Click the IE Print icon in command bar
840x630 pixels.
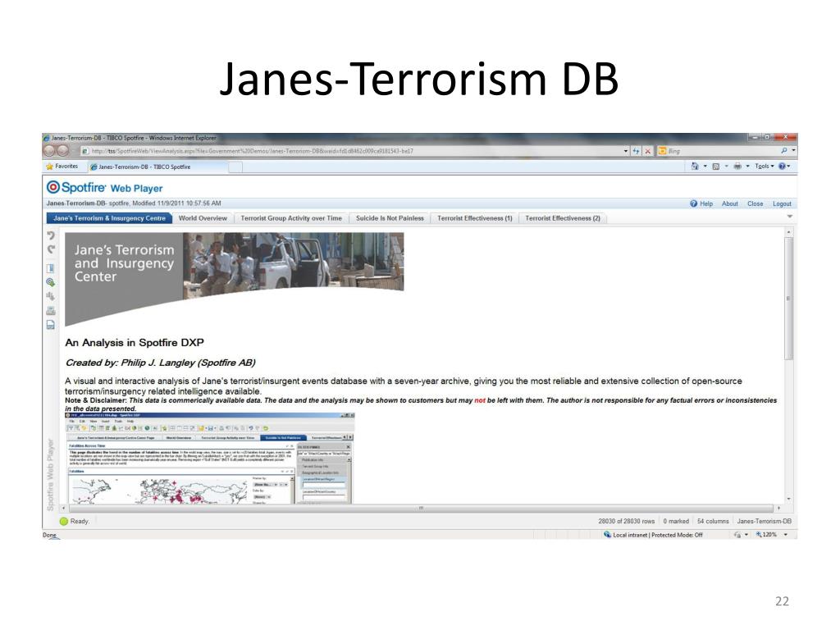point(737,166)
